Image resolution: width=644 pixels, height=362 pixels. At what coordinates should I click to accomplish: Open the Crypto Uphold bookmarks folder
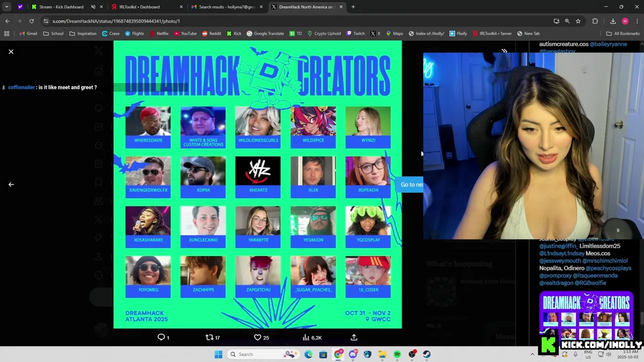point(324,34)
